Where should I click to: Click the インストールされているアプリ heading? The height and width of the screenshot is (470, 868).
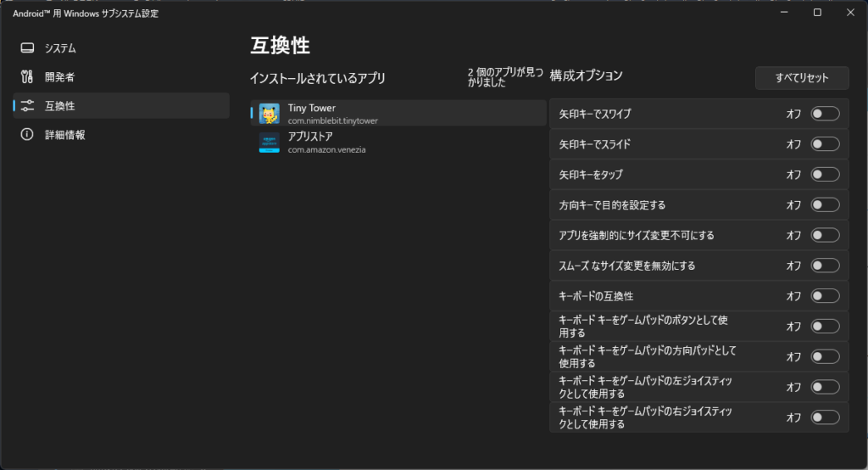pyautogui.click(x=317, y=78)
